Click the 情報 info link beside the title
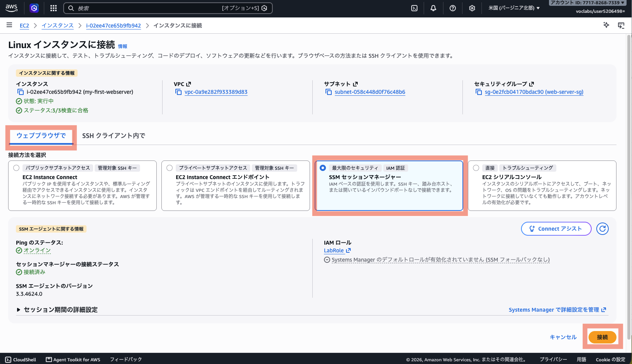The image size is (632, 364). (123, 46)
